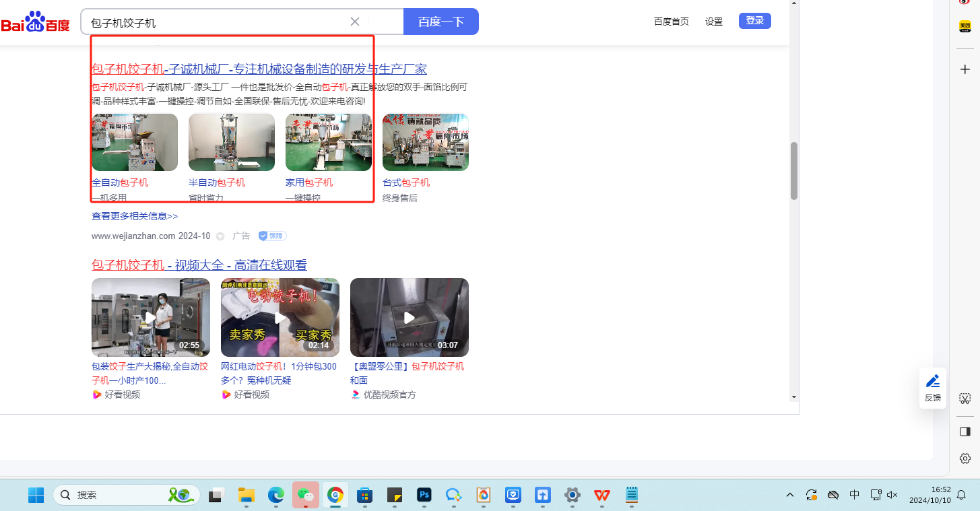Click the muted volume tray icon
The width and height of the screenshot is (980, 511).
(892, 495)
